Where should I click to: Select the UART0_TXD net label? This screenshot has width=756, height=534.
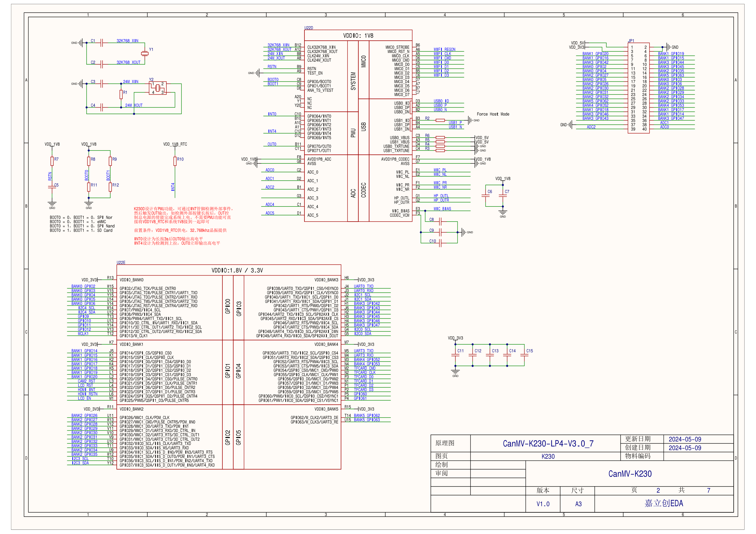[x=364, y=287]
